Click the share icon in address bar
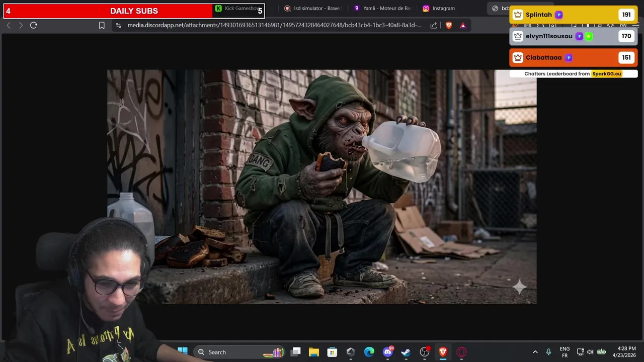 434,25
